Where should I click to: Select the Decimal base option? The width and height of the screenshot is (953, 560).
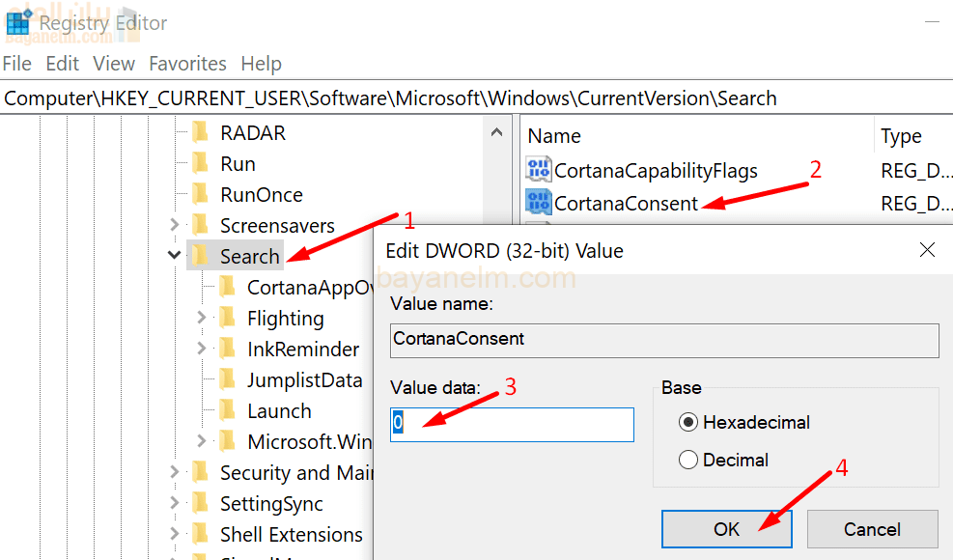click(x=688, y=460)
